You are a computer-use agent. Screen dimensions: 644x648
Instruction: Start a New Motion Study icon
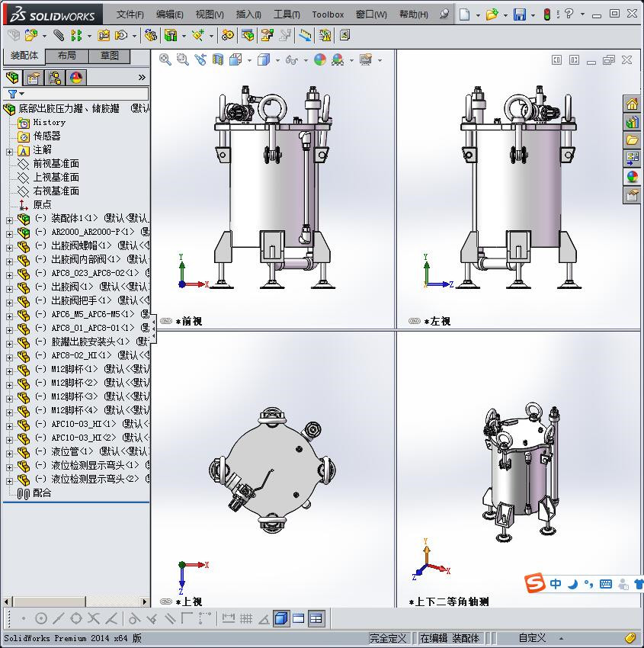point(227,36)
